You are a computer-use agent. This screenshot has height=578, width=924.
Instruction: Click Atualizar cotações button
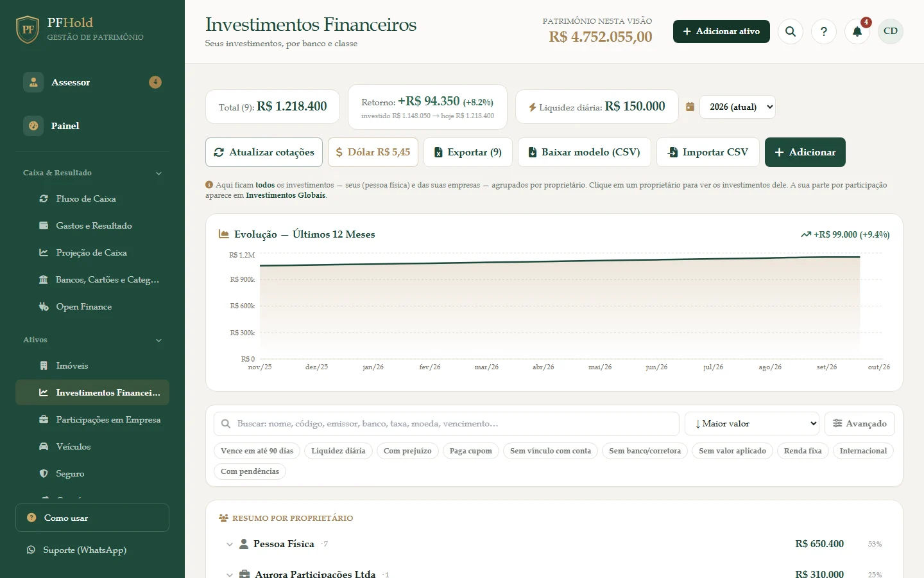pyautogui.click(x=264, y=152)
